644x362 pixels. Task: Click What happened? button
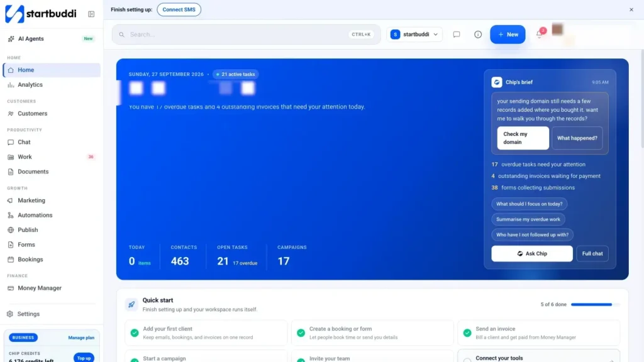[x=577, y=138]
